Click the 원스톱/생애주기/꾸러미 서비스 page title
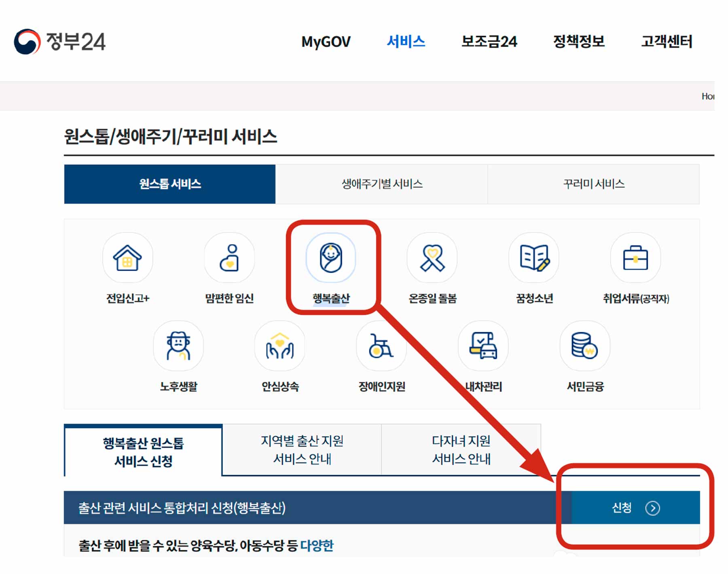 [170, 136]
